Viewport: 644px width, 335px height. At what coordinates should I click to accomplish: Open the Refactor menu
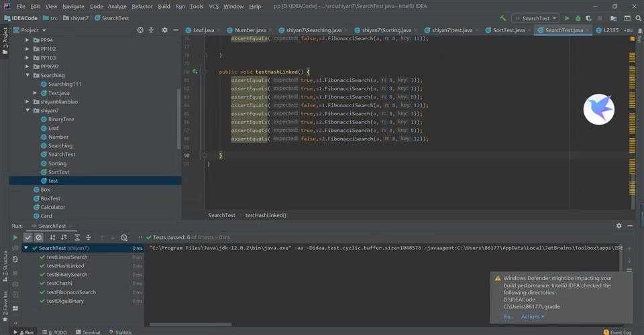[x=142, y=6]
